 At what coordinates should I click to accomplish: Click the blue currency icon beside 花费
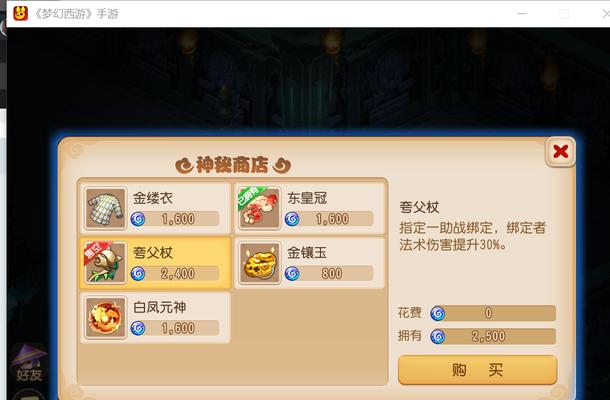tap(438, 313)
